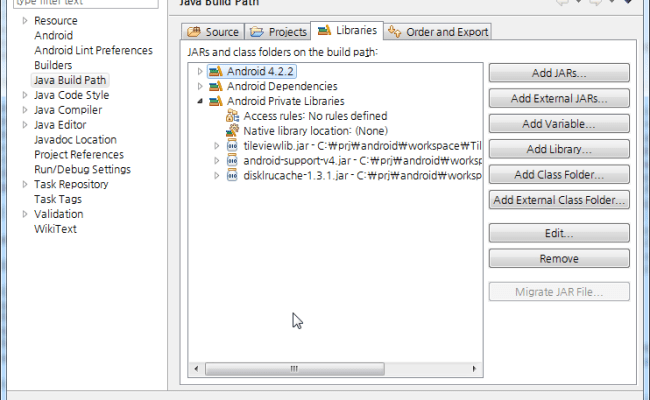Select Javadoc Location item

click(75, 140)
